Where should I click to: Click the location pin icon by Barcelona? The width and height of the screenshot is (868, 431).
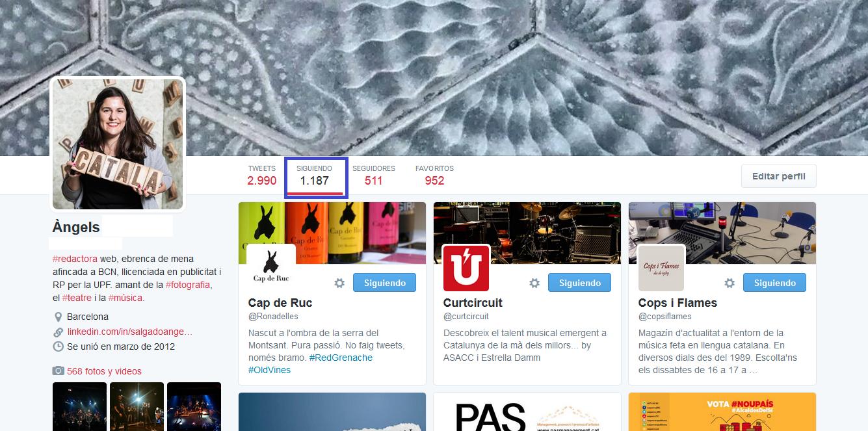point(58,317)
